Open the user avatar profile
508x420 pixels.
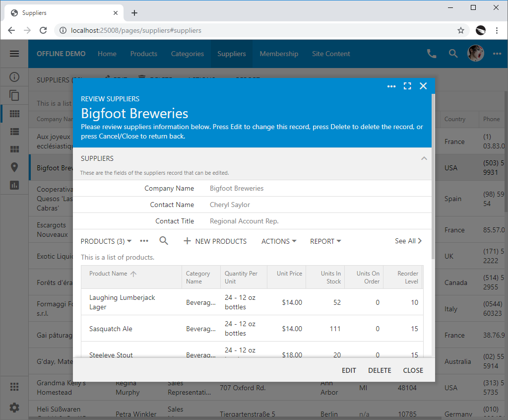(x=476, y=54)
